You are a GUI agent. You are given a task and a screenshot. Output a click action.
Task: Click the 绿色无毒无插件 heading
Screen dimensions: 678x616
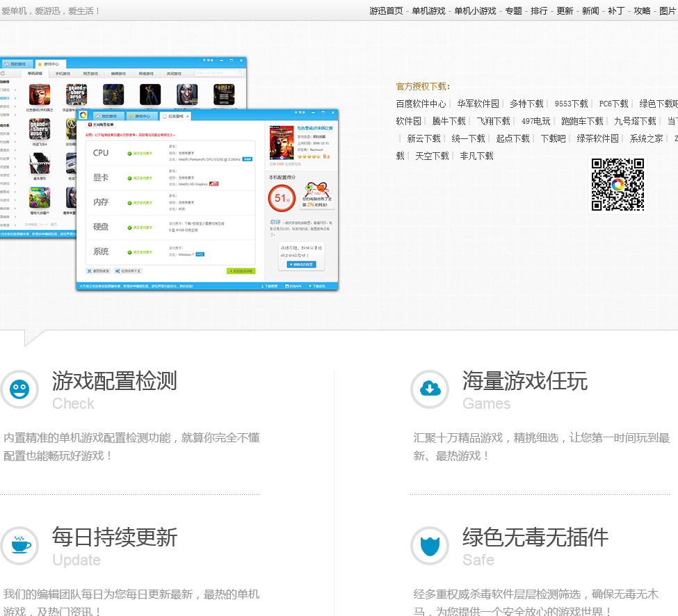tap(535, 537)
